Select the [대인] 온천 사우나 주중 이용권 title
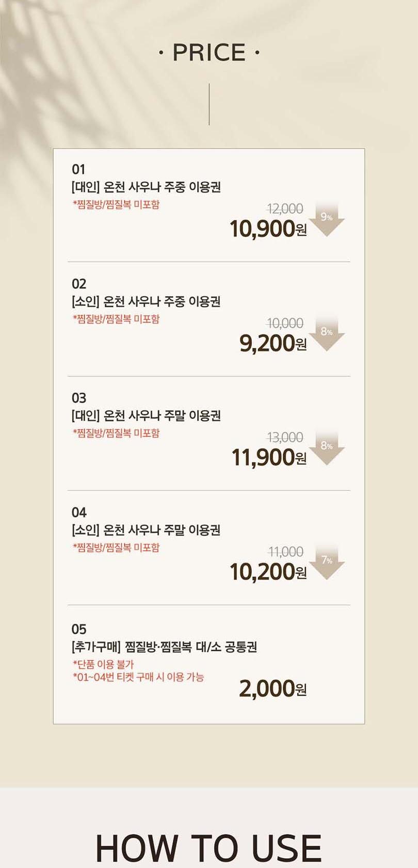The height and width of the screenshot is (868, 418). (x=146, y=187)
